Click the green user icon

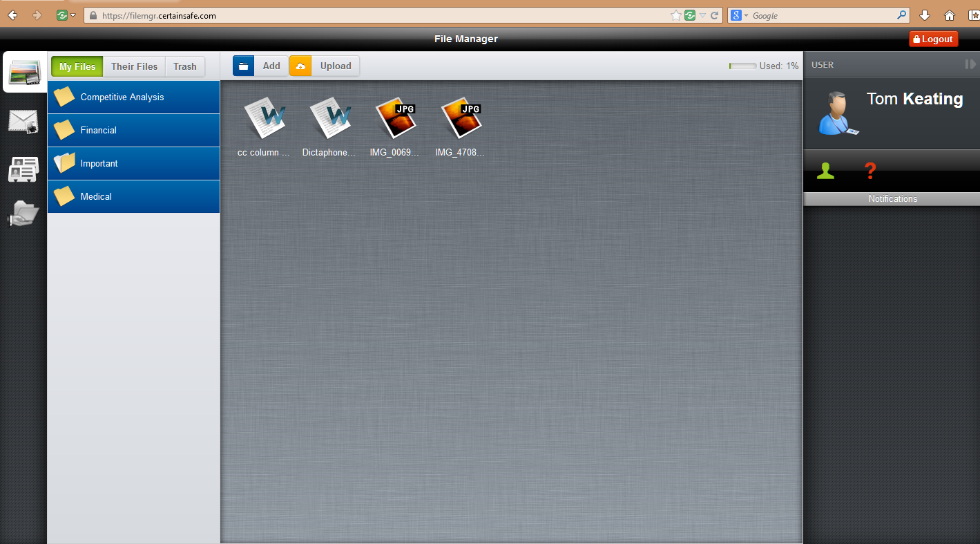825,171
